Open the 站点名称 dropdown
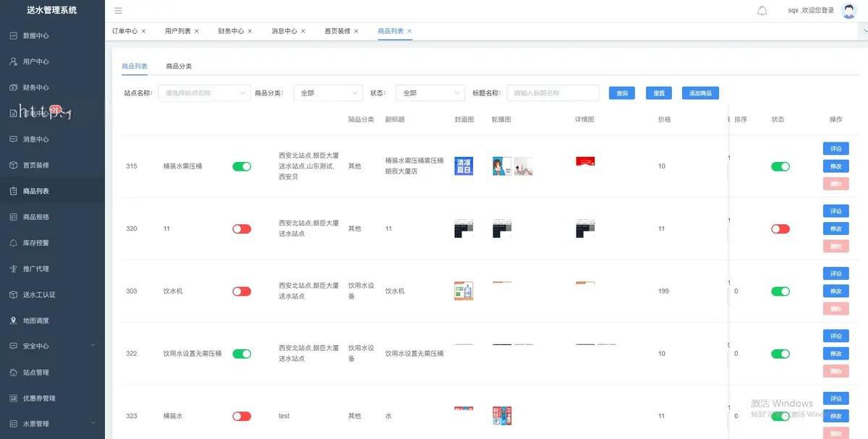868x439 pixels. tap(205, 93)
